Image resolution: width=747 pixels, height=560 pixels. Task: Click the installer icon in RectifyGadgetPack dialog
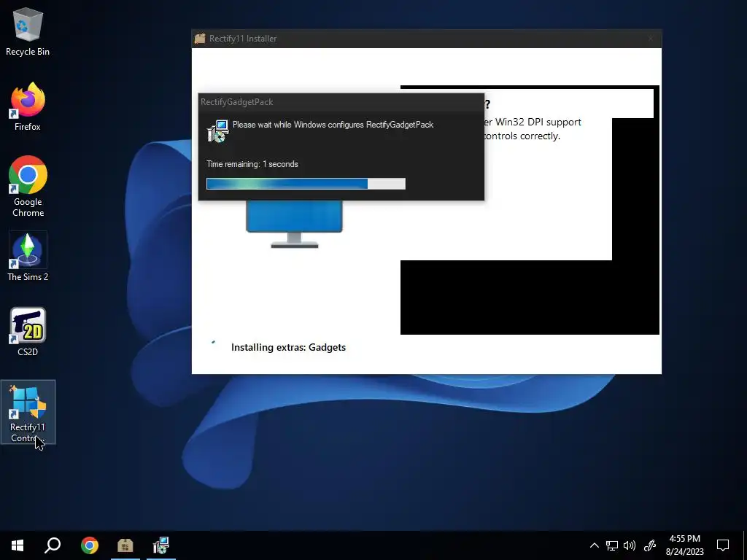tap(217, 131)
